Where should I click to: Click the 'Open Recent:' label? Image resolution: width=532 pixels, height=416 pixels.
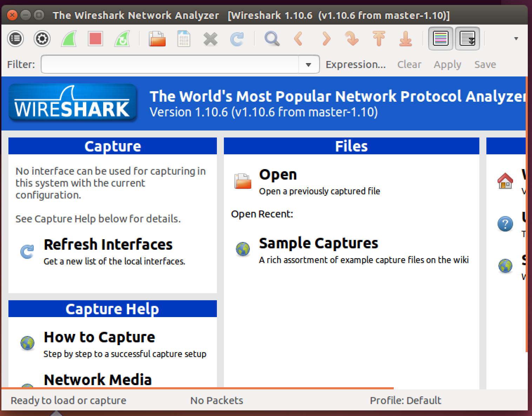pyautogui.click(x=262, y=214)
